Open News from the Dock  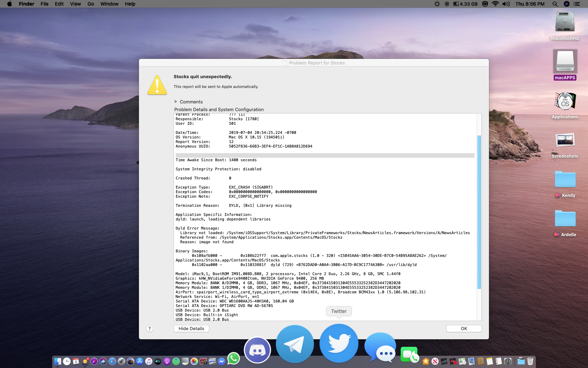click(435, 361)
